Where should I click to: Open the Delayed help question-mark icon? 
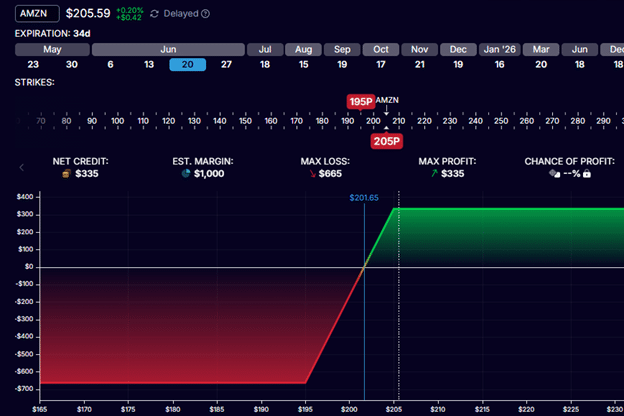[x=205, y=14]
